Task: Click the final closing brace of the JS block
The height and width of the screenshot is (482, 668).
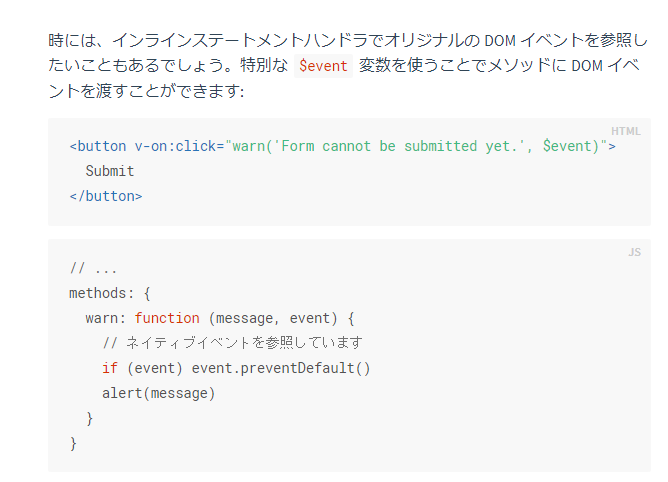Action: coord(73,443)
